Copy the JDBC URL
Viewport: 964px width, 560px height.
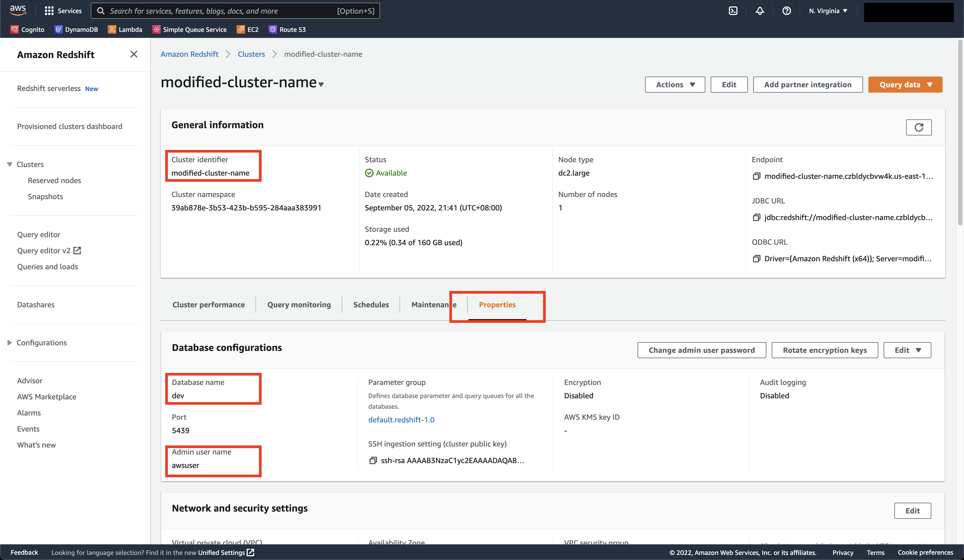[756, 217]
